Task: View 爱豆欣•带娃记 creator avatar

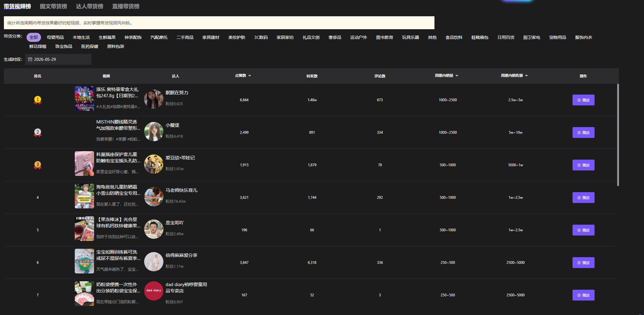Action: pos(154,164)
